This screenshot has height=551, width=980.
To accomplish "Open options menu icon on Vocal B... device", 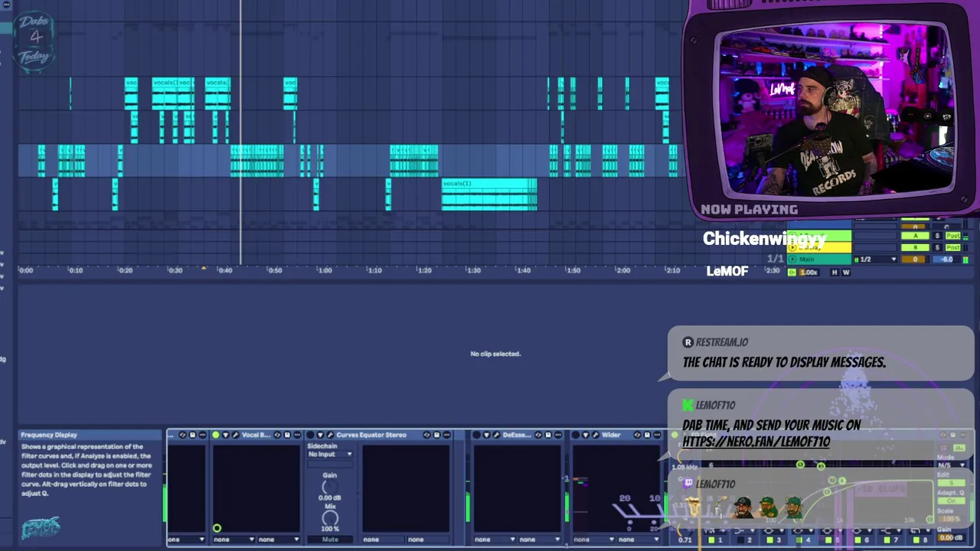I will 297,435.
